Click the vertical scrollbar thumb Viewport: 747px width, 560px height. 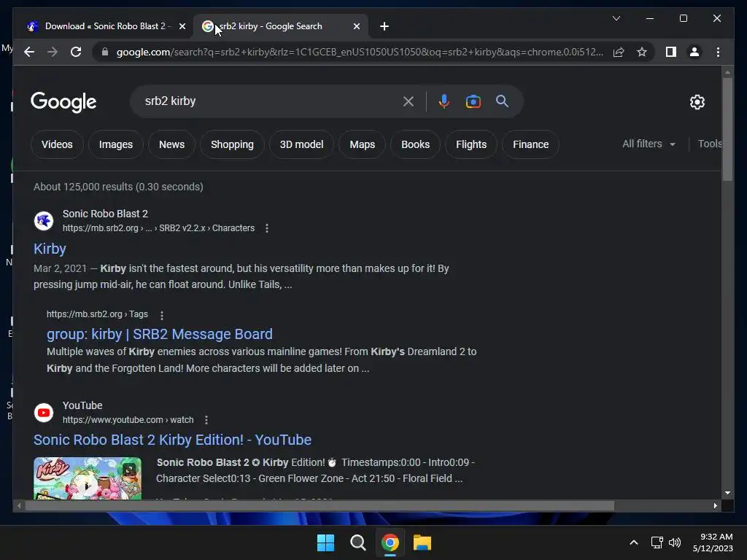point(727,128)
